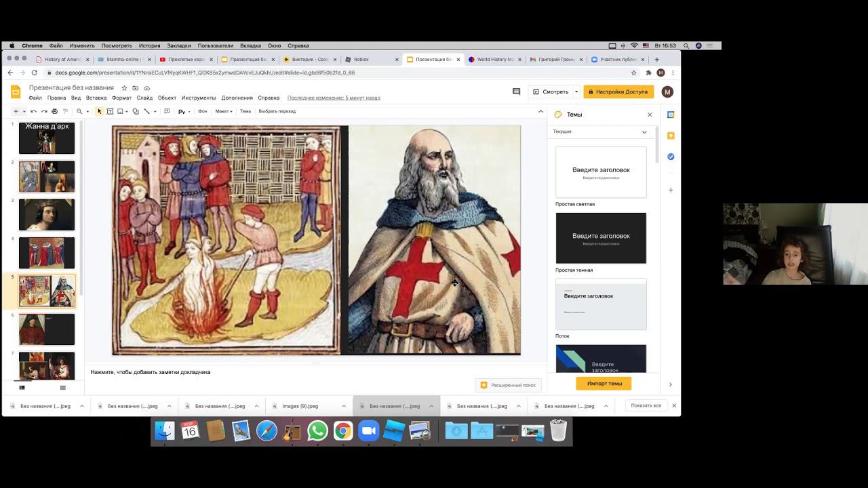Switch to filmstrip view icon
Viewport: 868px width, 488px height.
[x=22, y=388]
